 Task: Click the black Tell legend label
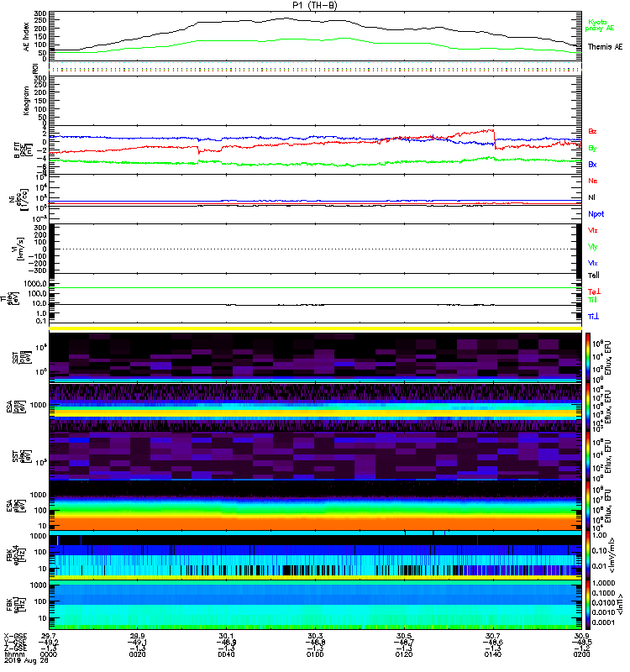pos(594,276)
